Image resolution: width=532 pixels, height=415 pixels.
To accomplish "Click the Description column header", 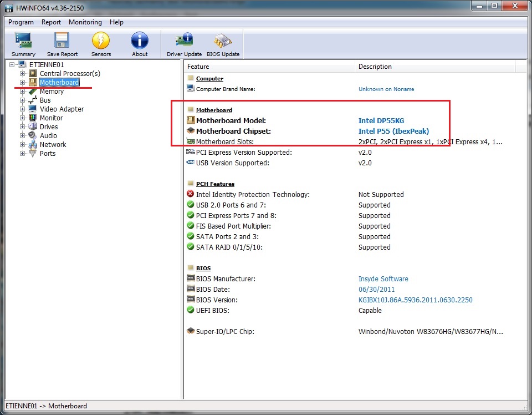I will point(436,67).
